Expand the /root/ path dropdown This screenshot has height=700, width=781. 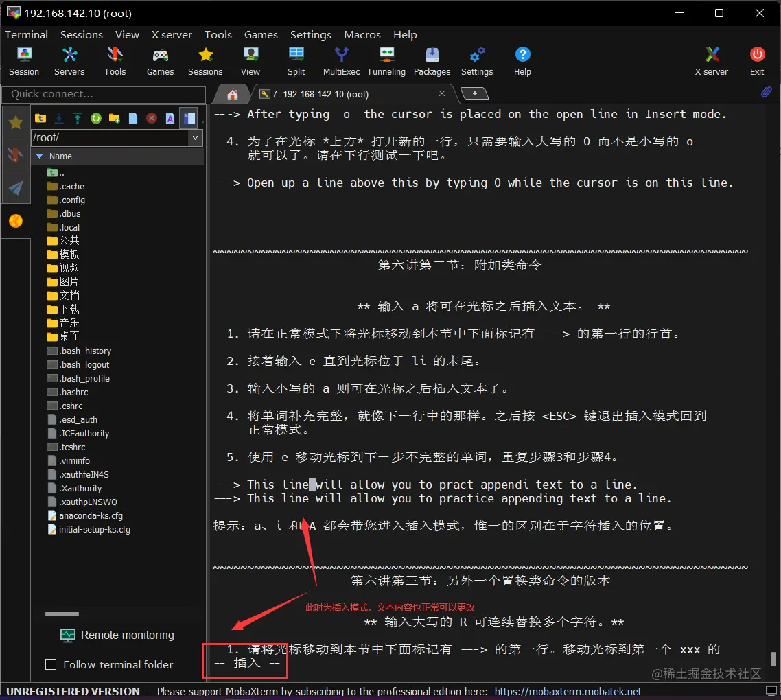pyautogui.click(x=195, y=137)
